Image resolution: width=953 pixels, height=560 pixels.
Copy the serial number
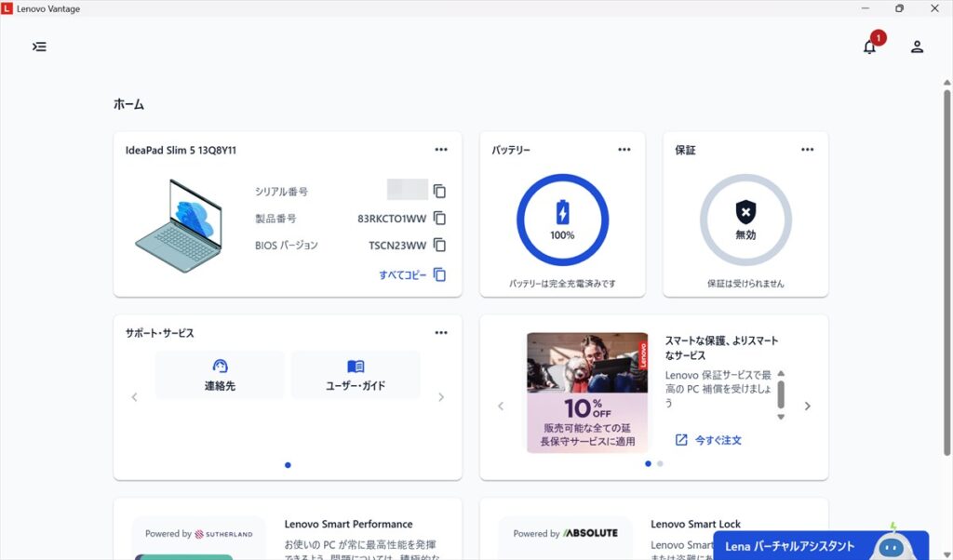(439, 192)
